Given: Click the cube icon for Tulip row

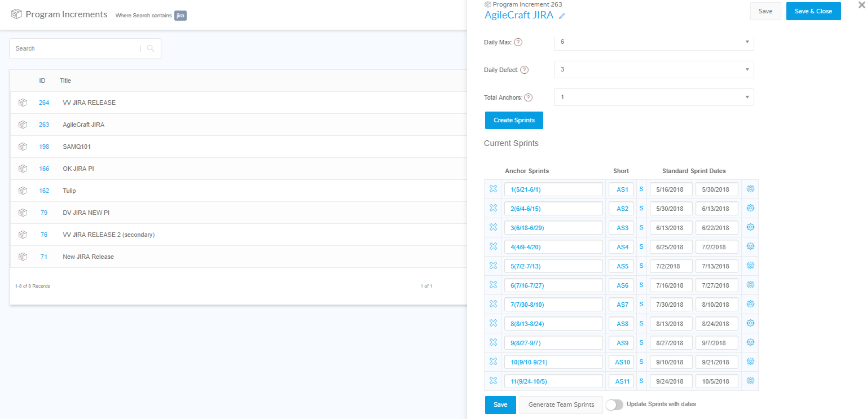Looking at the screenshot, I should click(x=23, y=190).
